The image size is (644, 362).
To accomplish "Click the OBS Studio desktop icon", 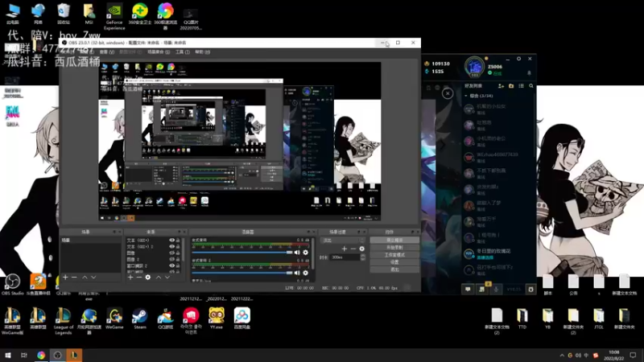I will (x=12, y=285).
